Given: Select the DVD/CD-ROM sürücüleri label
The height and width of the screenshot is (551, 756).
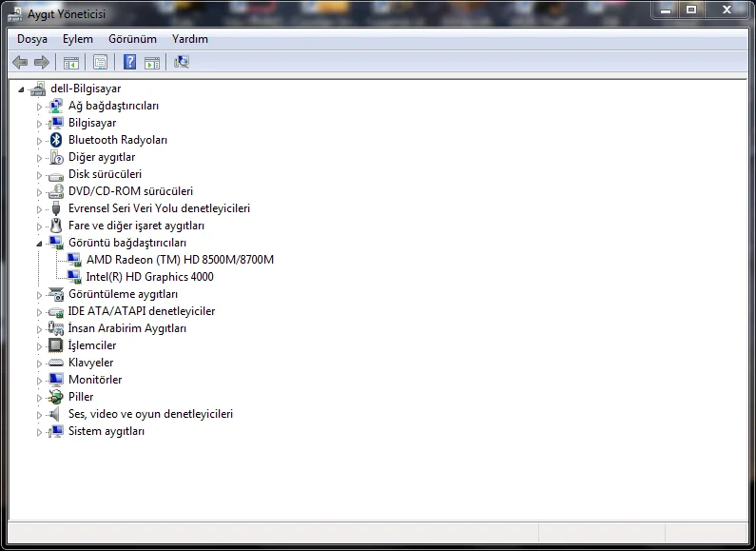Looking at the screenshot, I should tap(130, 191).
